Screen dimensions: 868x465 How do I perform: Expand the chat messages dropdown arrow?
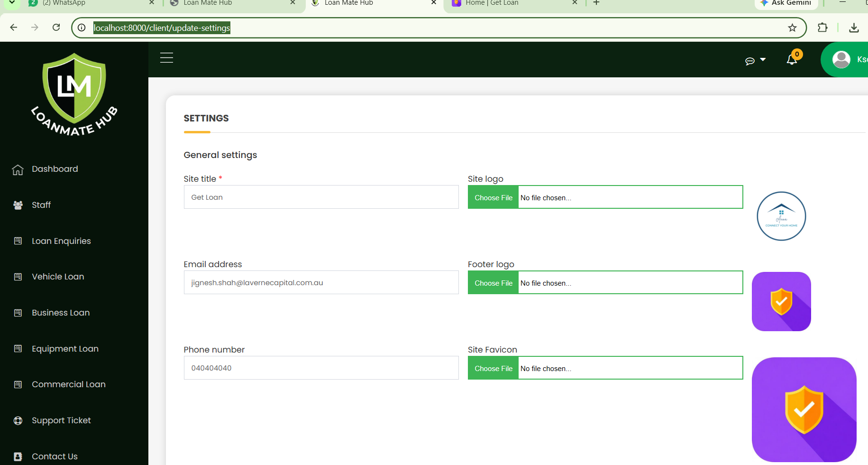[x=763, y=59]
